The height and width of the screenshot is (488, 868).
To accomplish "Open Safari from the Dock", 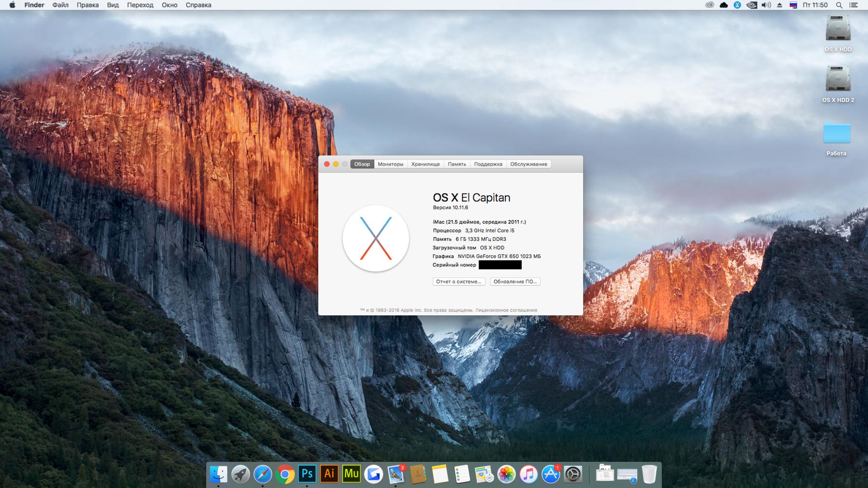I will (x=262, y=474).
